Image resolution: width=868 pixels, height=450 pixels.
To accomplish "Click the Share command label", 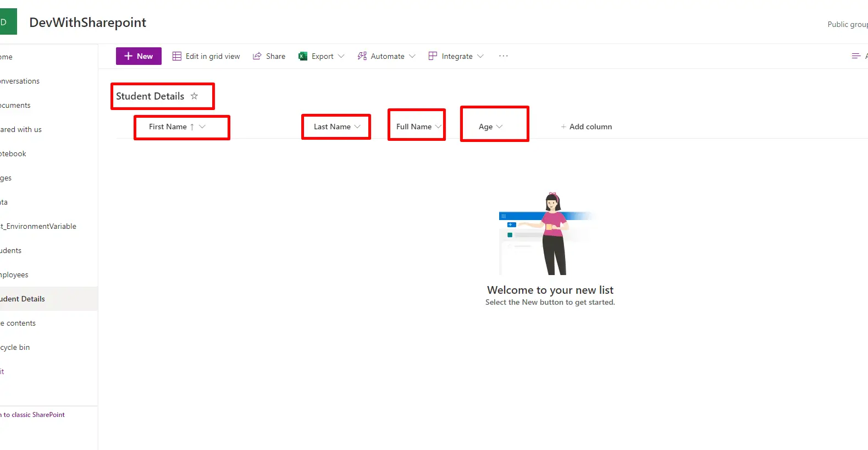I will [275, 56].
